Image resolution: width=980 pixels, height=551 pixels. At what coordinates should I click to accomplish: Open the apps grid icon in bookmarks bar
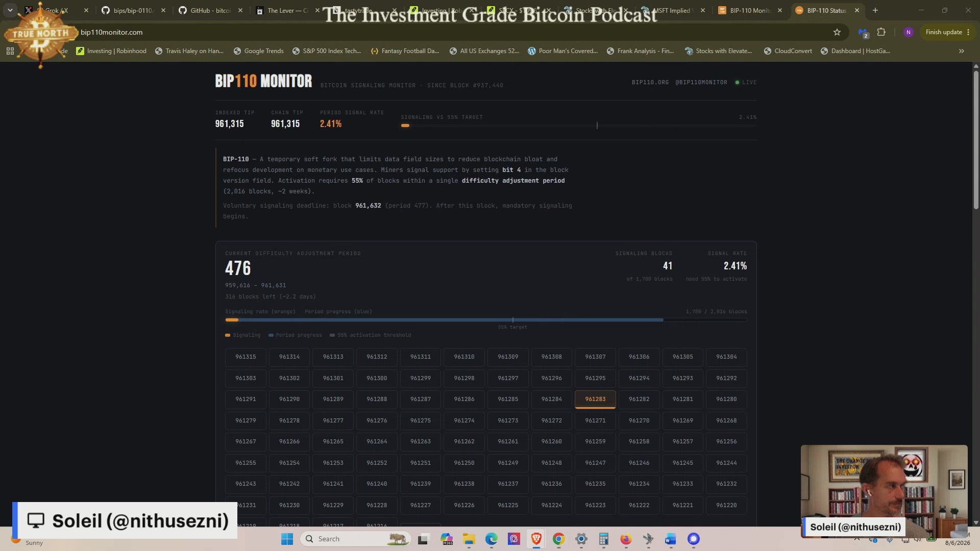coord(10,51)
